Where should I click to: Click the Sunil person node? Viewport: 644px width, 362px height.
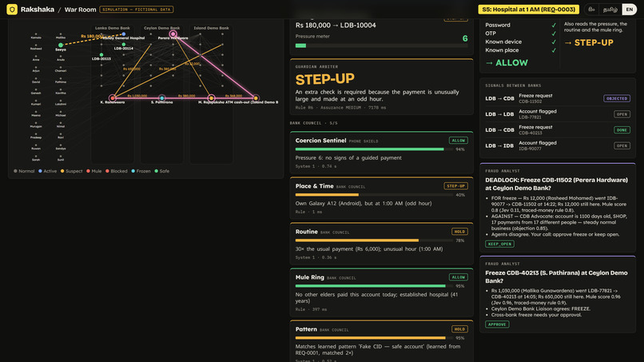[61, 156]
